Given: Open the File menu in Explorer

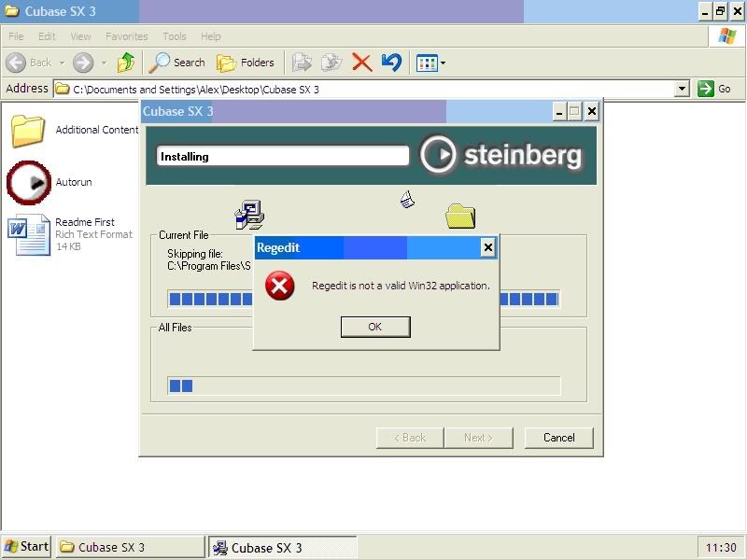Looking at the screenshot, I should pos(16,36).
